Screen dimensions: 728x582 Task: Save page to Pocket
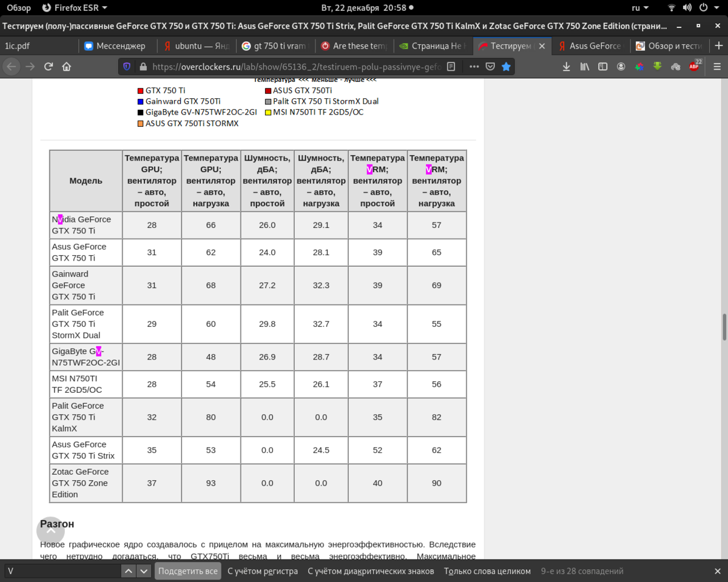click(490, 67)
